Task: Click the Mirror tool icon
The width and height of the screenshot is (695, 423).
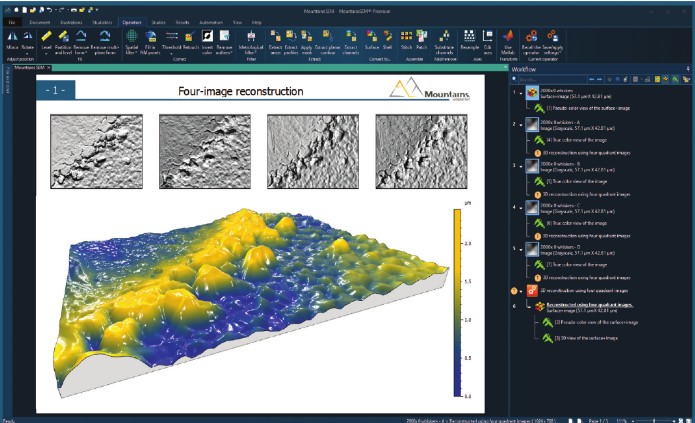Action: pos(11,37)
